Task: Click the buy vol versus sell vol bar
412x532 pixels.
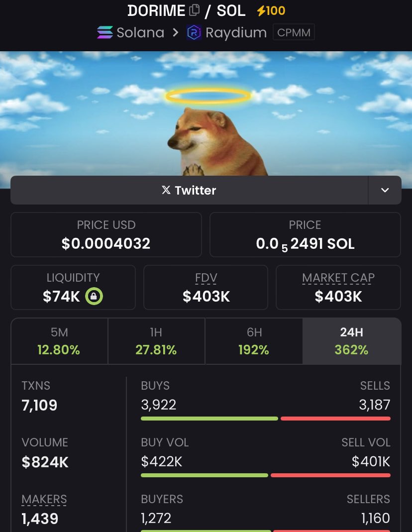Action: click(266, 475)
